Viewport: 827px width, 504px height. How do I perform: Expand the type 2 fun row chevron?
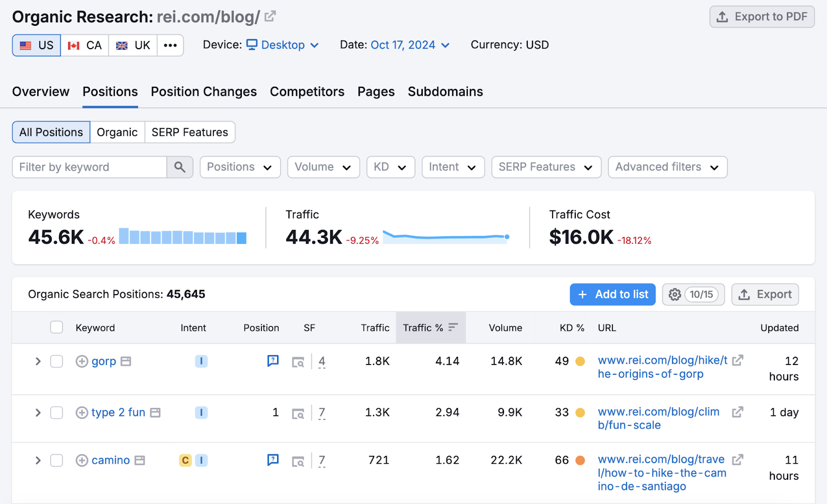[x=37, y=413]
